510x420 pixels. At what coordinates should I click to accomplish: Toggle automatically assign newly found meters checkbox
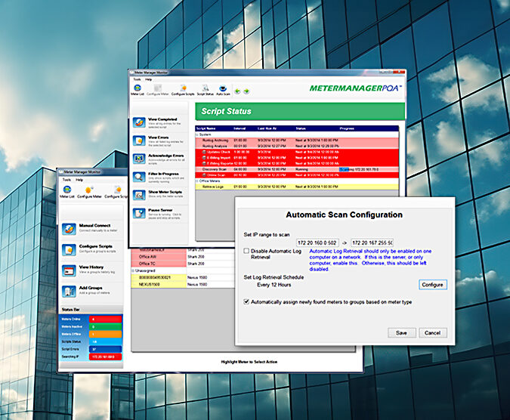(x=246, y=301)
